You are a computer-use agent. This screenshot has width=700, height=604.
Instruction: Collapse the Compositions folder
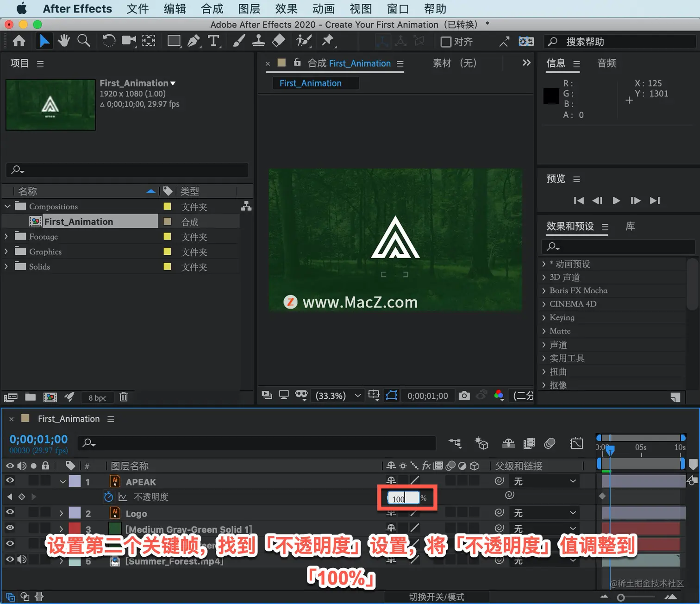tap(7, 206)
